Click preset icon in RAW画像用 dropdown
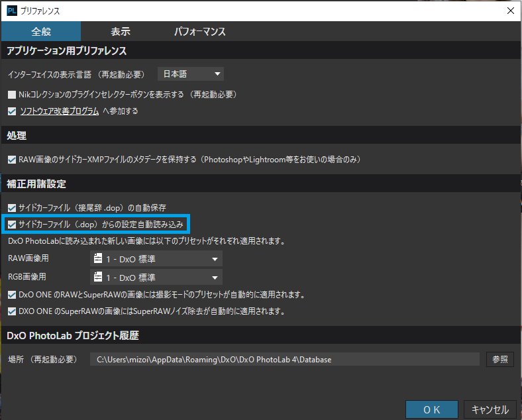This screenshot has width=522, height=420. click(98, 258)
